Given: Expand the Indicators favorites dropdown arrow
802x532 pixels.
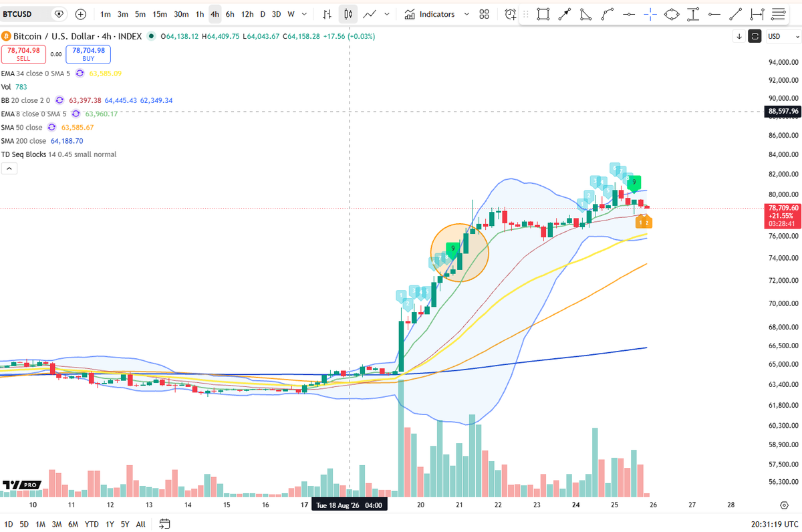Looking at the screenshot, I should (x=467, y=14).
